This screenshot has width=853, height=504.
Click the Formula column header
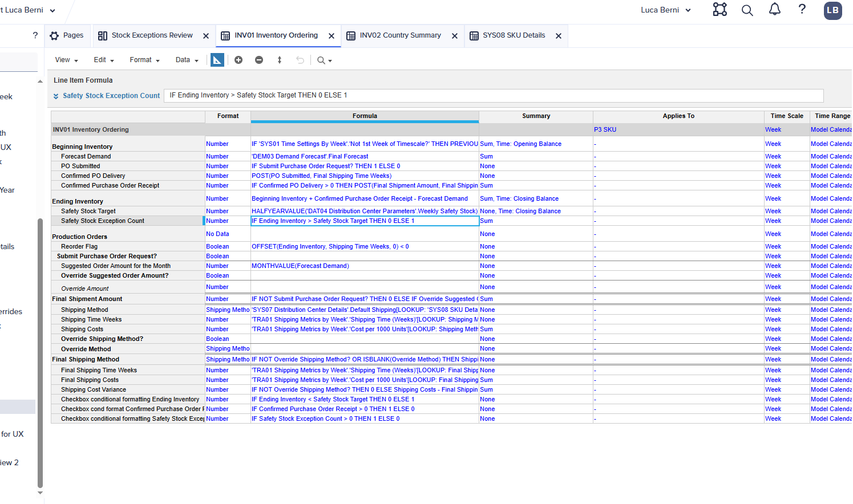click(x=365, y=116)
